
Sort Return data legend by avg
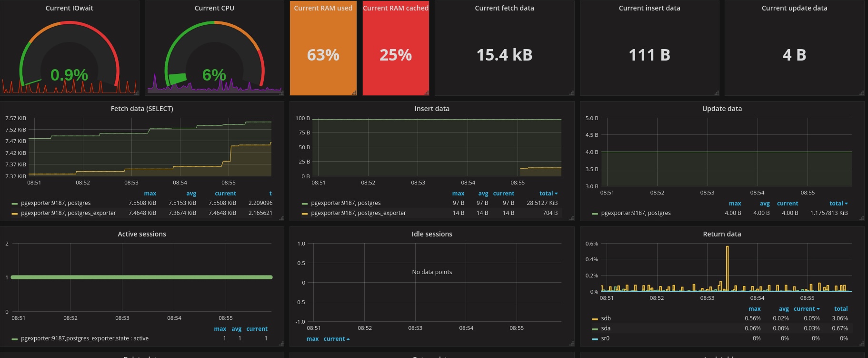(x=784, y=309)
